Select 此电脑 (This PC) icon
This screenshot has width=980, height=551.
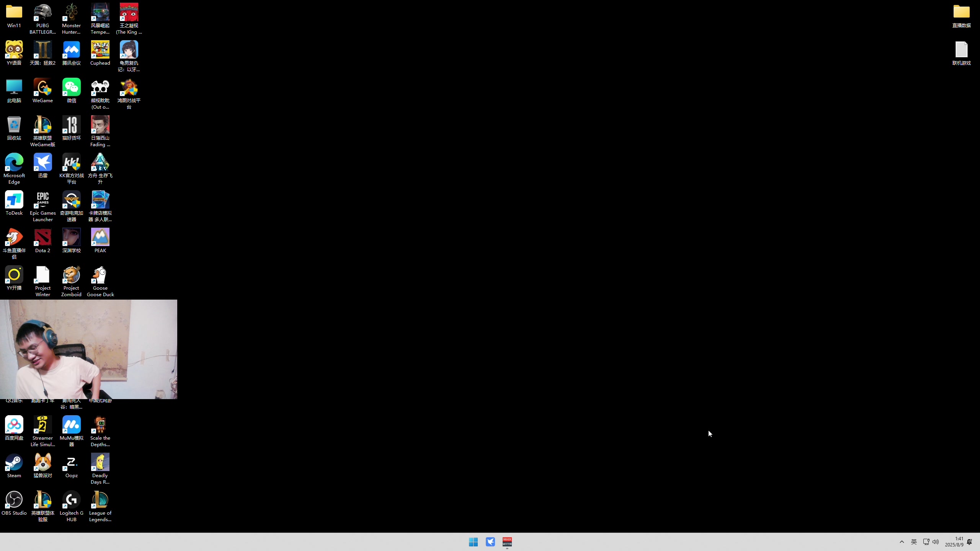tap(14, 91)
